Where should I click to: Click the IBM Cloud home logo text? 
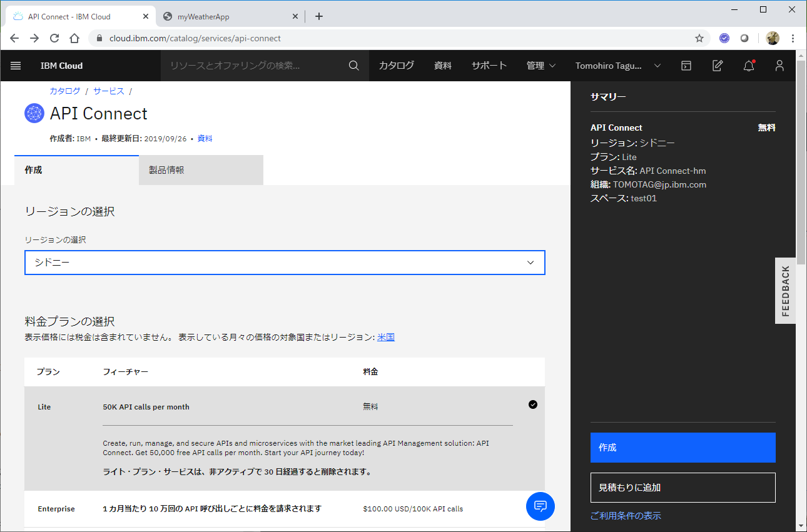pyautogui.click(x=61, y=66)
